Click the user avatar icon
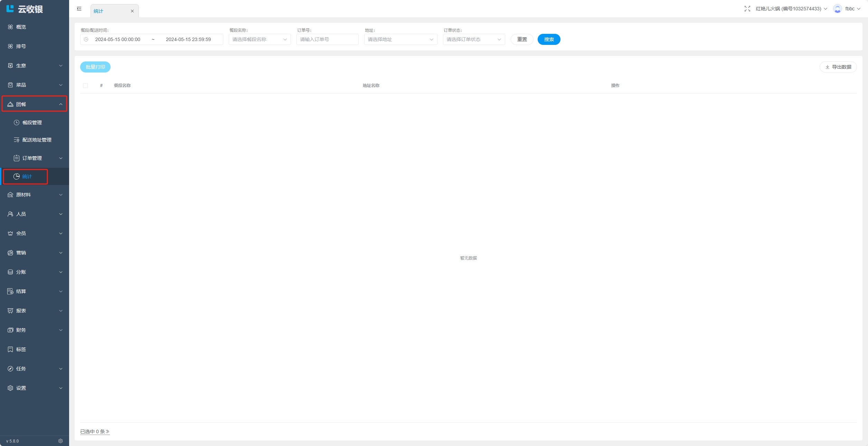Viewport: 868px width, 446px height. pos(837,9)
